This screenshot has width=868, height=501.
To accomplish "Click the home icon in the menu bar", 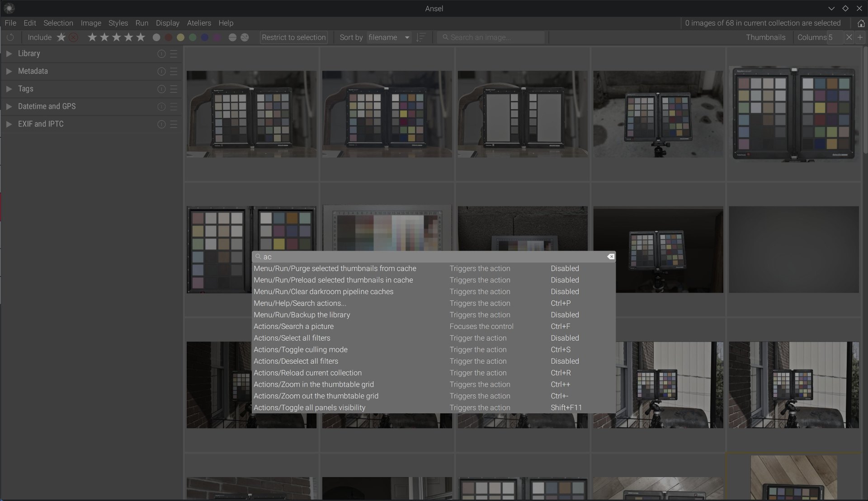I will 861,23.
